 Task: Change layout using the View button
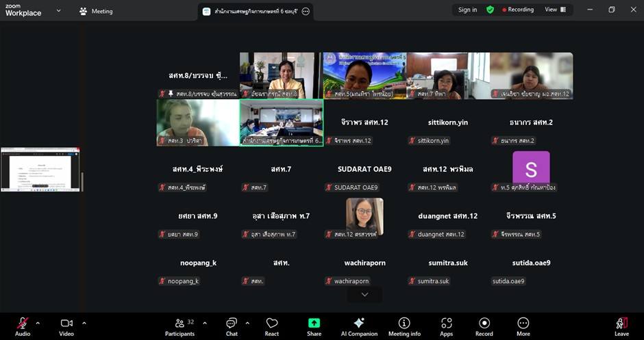(555, 10)
